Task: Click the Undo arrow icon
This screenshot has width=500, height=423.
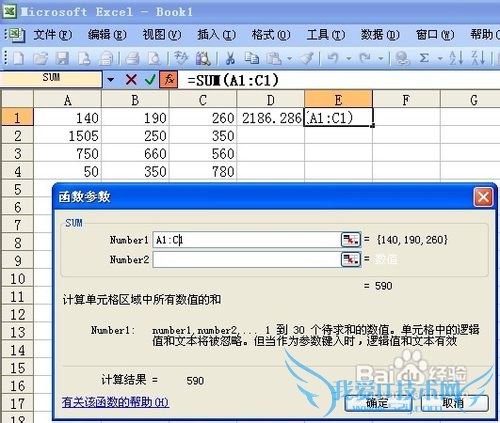Action: point(333,58)
